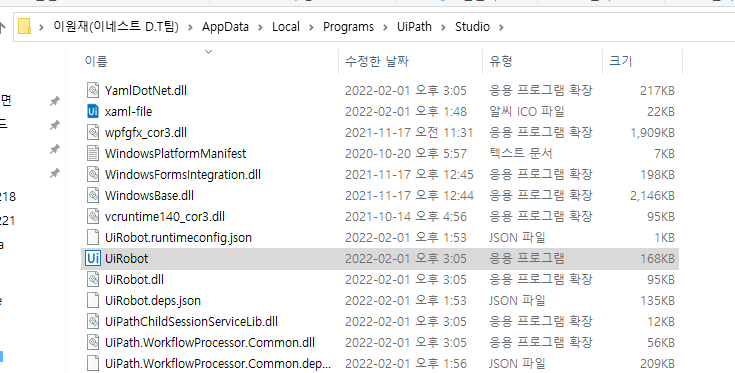Select the UiRobot.deps.json file name
Screen dimensions: 735x373
(153, 301)
